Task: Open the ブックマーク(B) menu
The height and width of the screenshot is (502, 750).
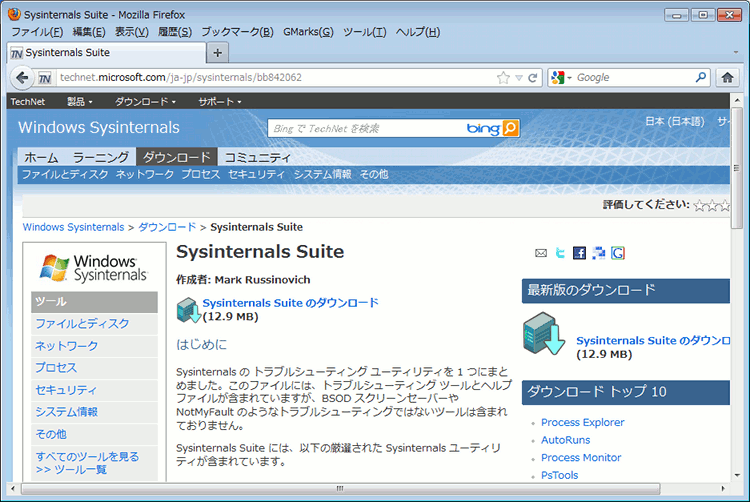Action: pos(236,32)
